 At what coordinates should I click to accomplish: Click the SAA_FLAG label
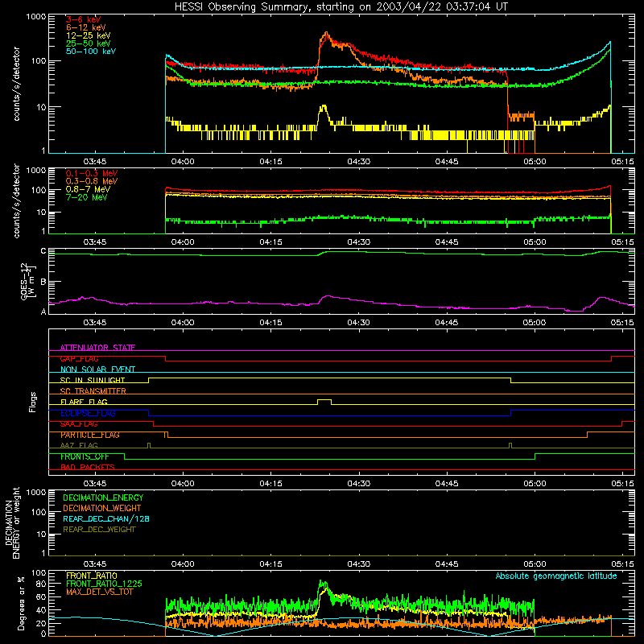click(x=79, y=424)
